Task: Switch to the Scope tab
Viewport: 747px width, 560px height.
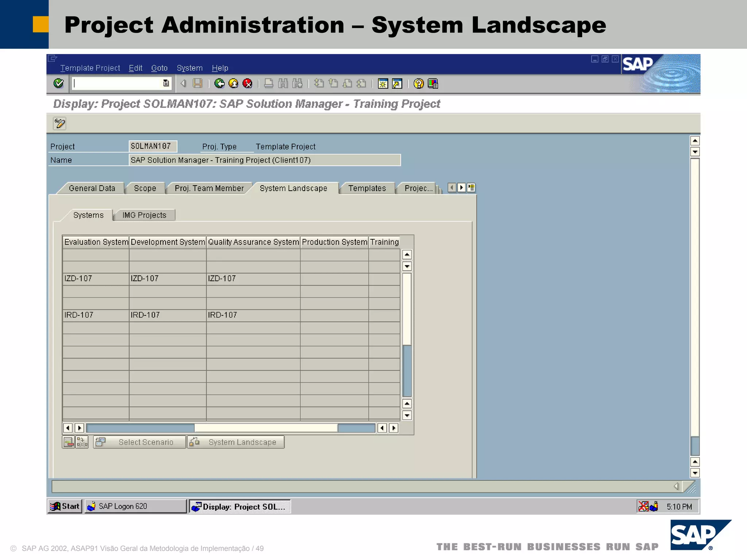Action: coord(145,188)
